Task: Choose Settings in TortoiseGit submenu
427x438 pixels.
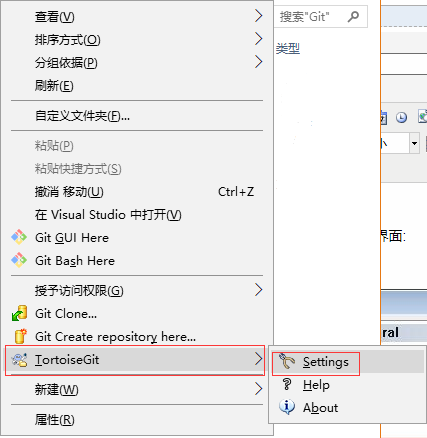Action: pos(348,362)
